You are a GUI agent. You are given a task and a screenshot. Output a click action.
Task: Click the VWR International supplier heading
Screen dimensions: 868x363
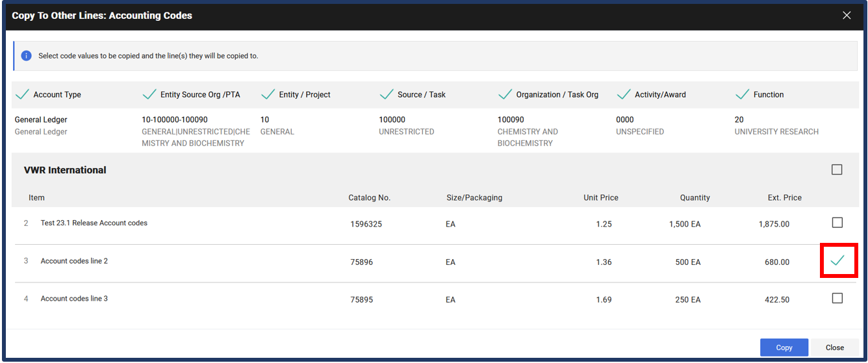coord(65,170)
